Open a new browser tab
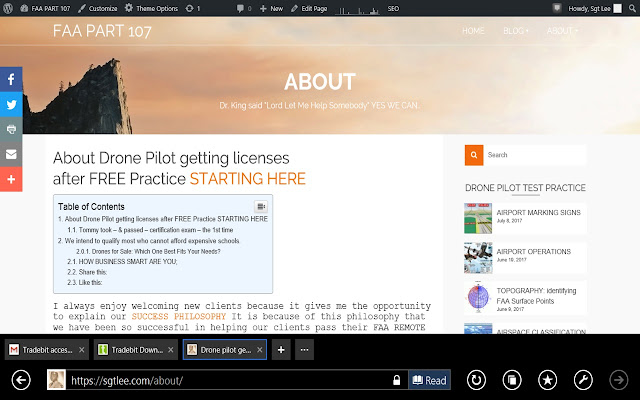Screen dimensions: 640x400 pyautogui.click(x=281, y=350)
